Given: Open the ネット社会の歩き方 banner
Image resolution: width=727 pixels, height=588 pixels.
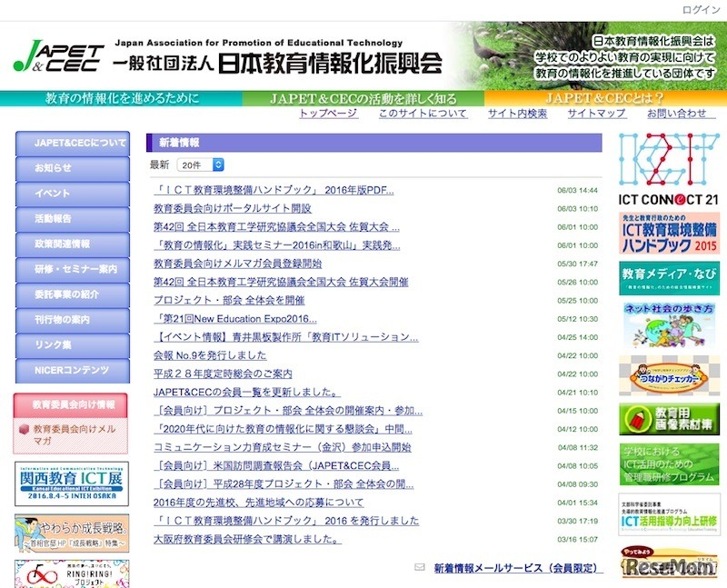Looking at the screenshot, I should click(669, 324).
